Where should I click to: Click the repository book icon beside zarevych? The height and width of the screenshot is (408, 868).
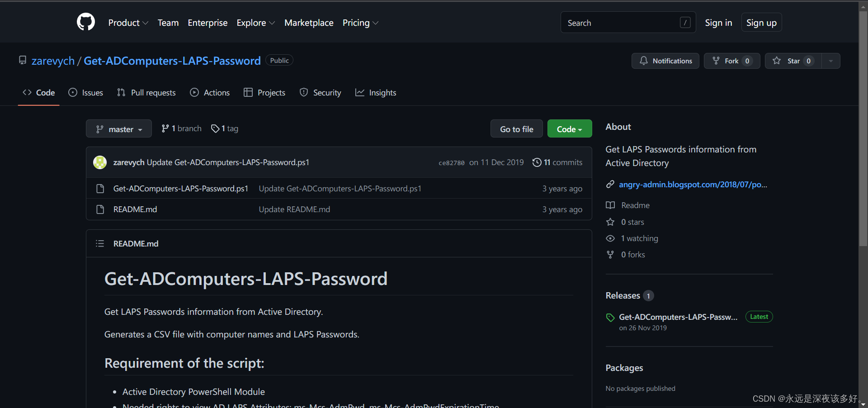(x=23, y=60)
